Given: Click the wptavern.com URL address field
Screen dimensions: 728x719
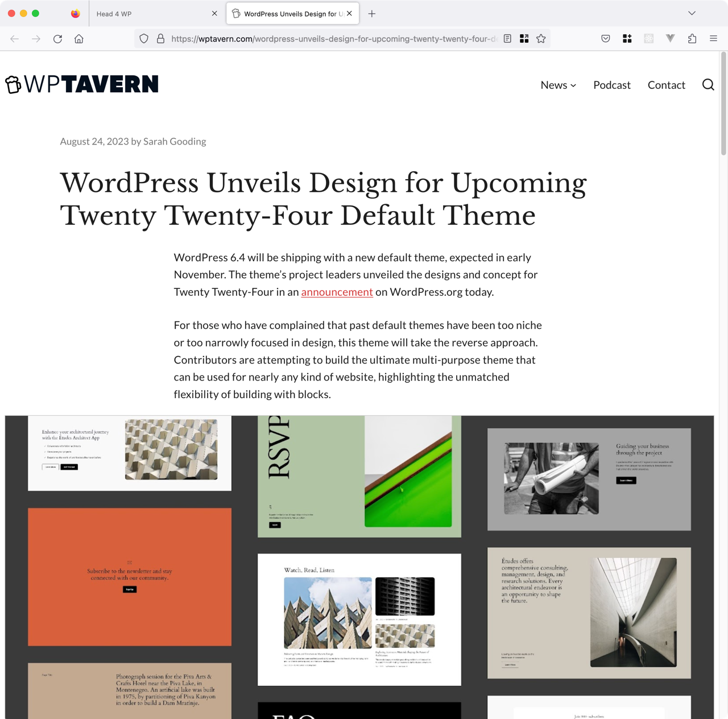Looking at the screenshot, I should [334, 39].
